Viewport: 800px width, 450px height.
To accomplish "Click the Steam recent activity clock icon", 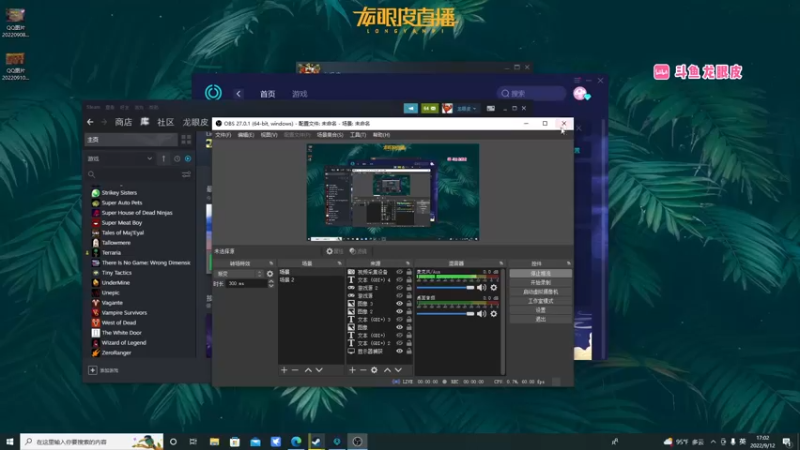I will pos(177,159).
